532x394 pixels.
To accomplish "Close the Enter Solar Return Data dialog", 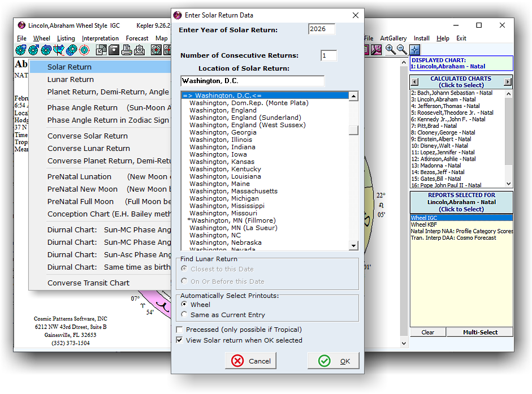I will coord(355,15).
